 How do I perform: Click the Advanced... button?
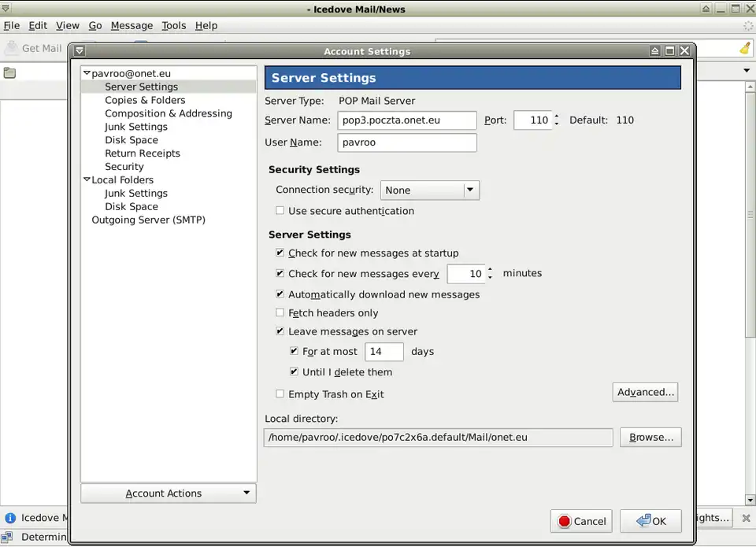[x=645, y=392]
